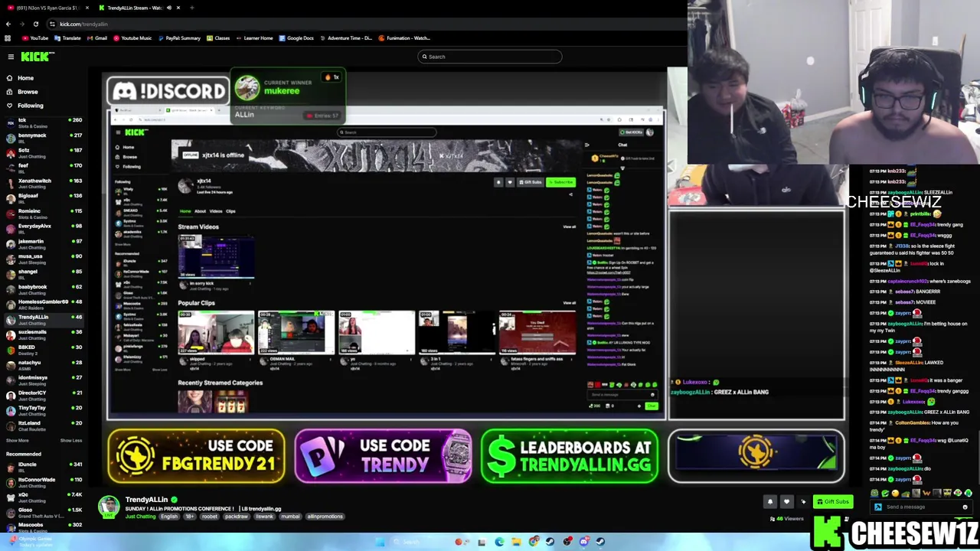Viewport: 980px width, 551px height.
Task: Open a new browser tab
Action: pyautogui.click(x=191, y=8)
